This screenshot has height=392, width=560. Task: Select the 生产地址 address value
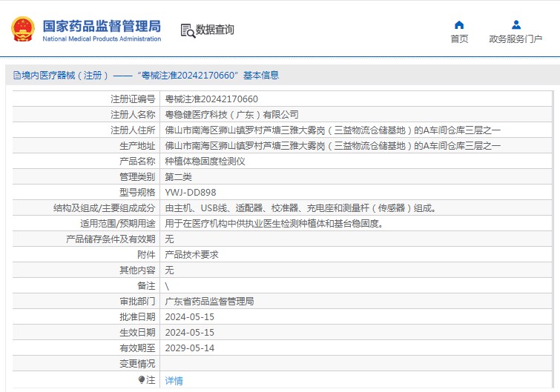pyautogui.click(x=332, y=145)
